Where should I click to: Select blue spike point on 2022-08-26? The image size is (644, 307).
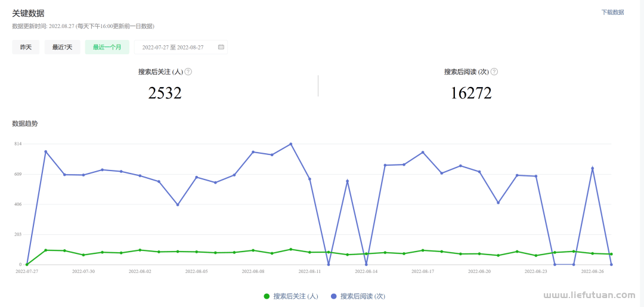coord(592,168)
